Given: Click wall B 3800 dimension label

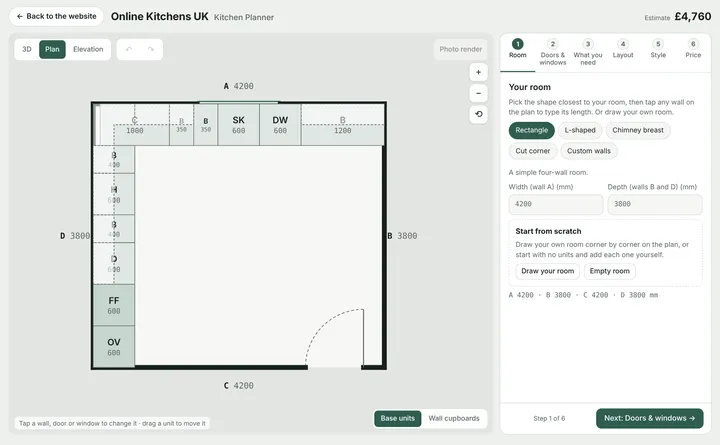Looking at the screenshot, I should [x=402, y=236].
